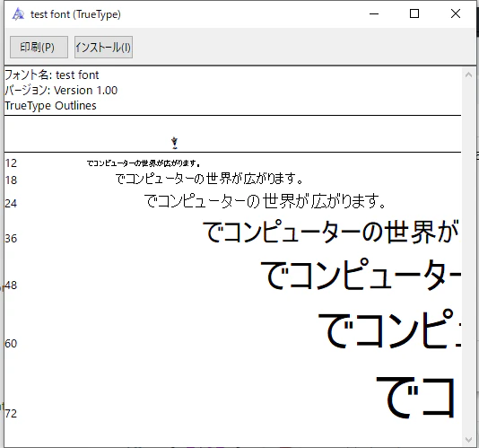Click the scrollbar up arrow

pyautogui.click(x=468, y=75)
